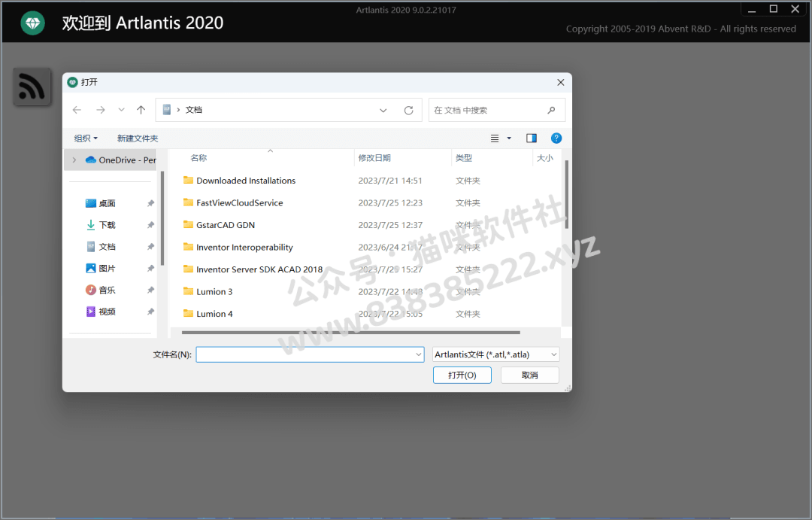
Task: Click the 取消 button
Action: [530, 375]
